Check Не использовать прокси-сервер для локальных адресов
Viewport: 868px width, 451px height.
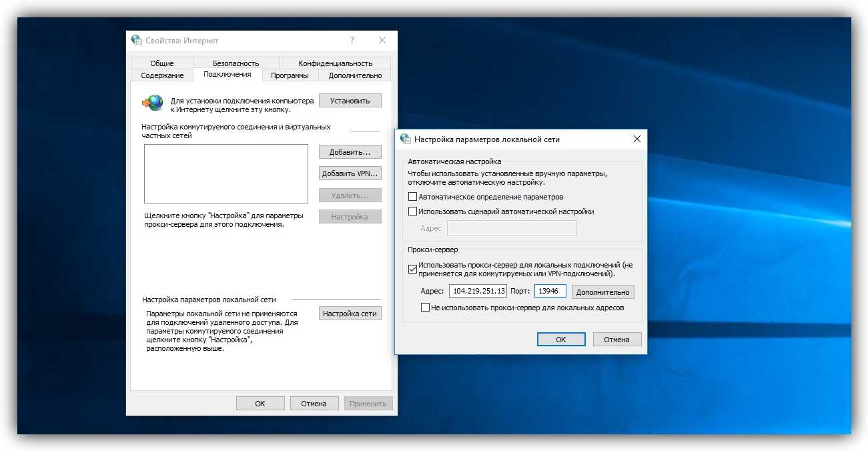point(426,308)
